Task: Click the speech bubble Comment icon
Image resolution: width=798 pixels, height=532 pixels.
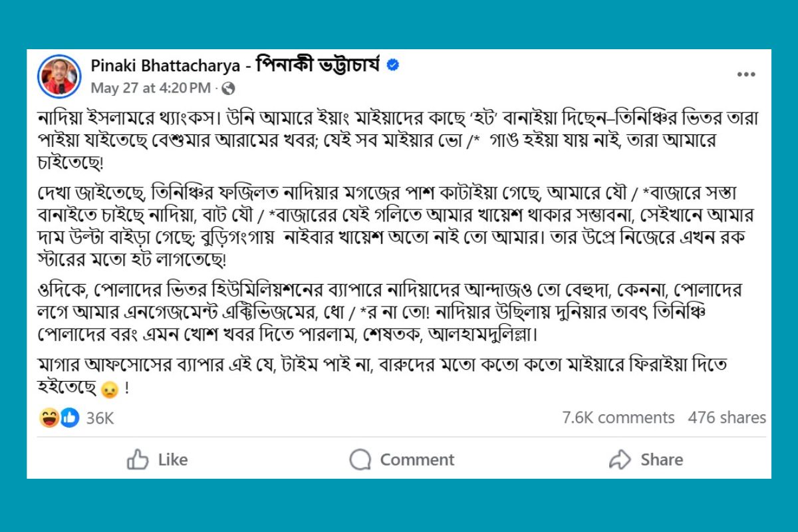Action: point(360,460)
